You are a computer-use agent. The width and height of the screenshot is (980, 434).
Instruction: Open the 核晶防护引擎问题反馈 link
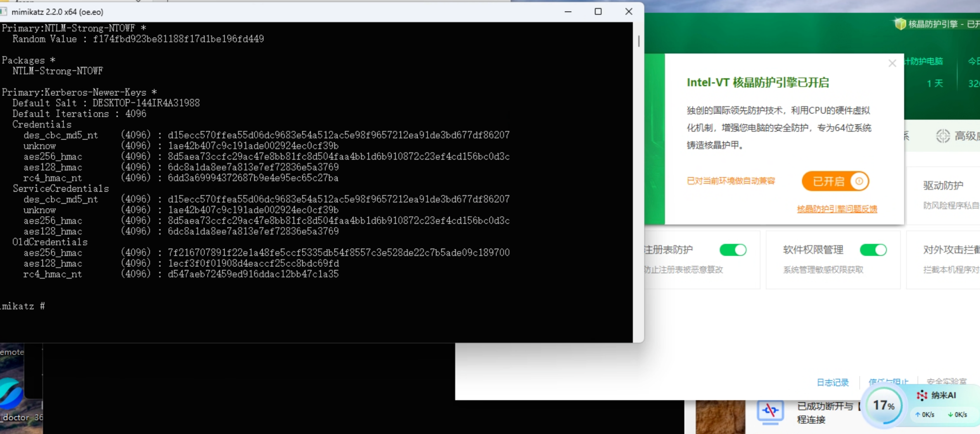(837, 209)
